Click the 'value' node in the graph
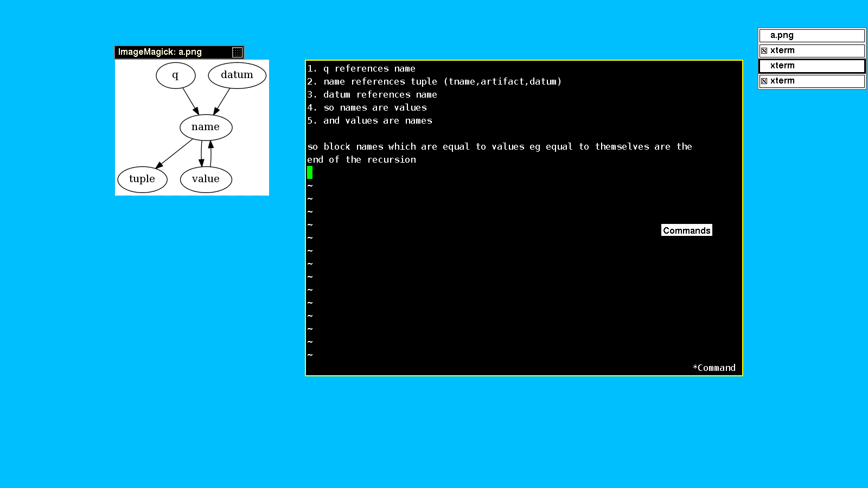868x488 pixels. (206, 179)
